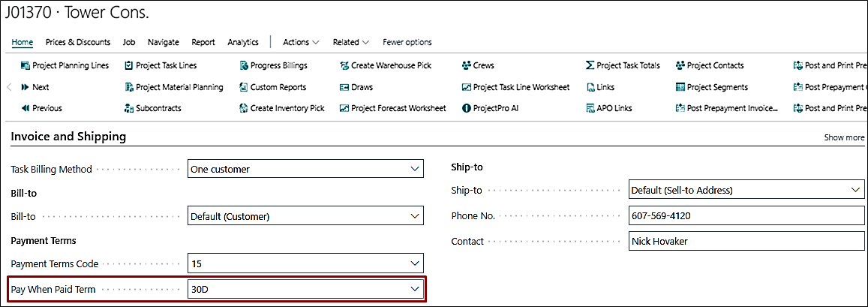Screen dimensions: 868x307
Task: Launch Progress Billings
Action: (273, 65)
